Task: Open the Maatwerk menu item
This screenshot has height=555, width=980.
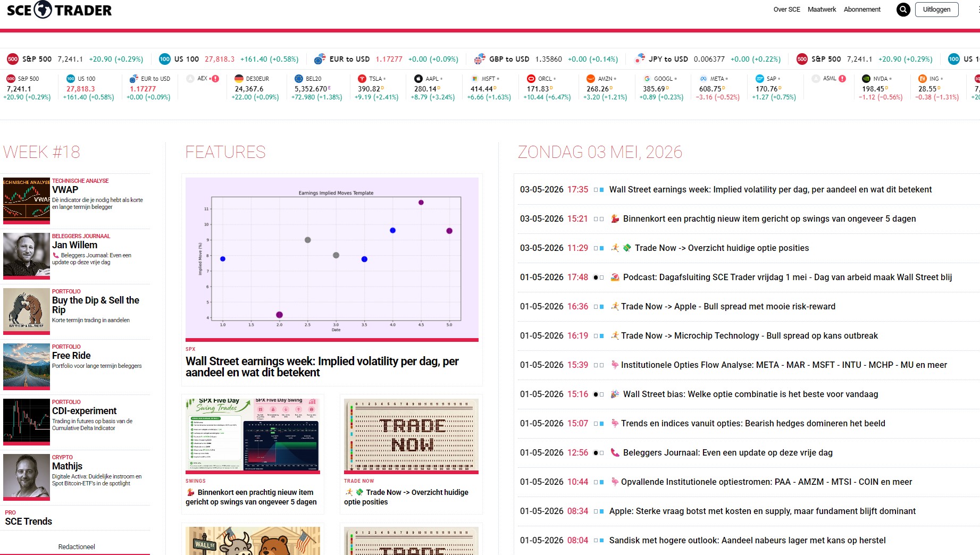Action: [822, 10]
